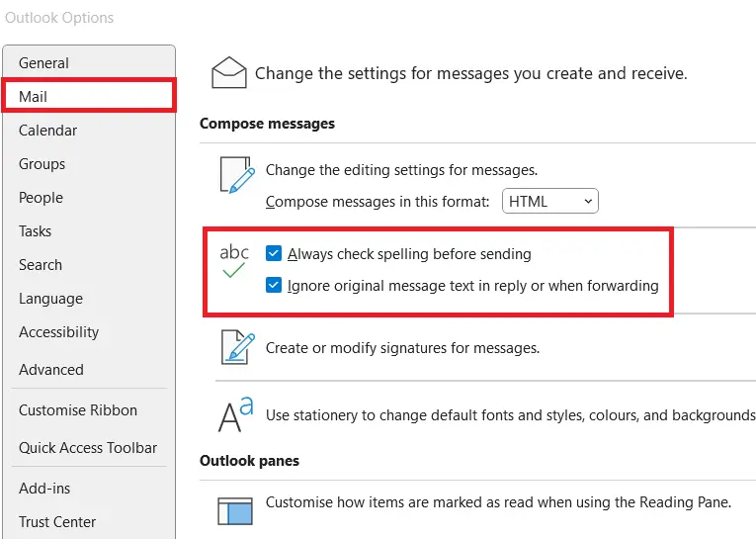Click 'Use stationery to change default fonts' text
Viewport: 756px width, 539px height.
pos(510,415)
